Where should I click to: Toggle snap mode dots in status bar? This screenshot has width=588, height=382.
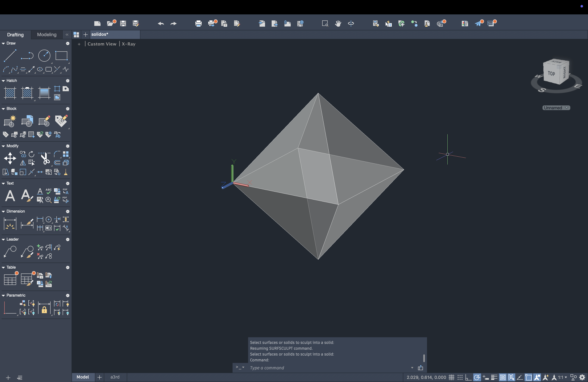(460, 377)
